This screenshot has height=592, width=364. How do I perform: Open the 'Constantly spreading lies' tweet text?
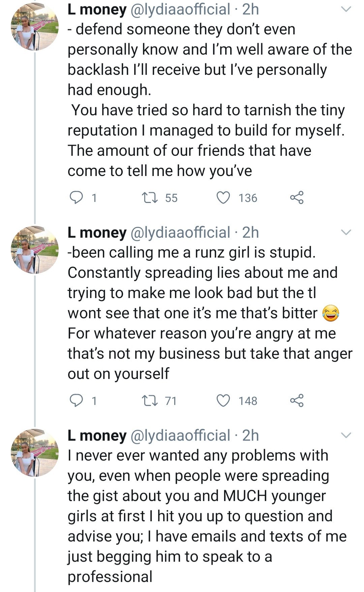pyautogui.click(x=202, y=273)
